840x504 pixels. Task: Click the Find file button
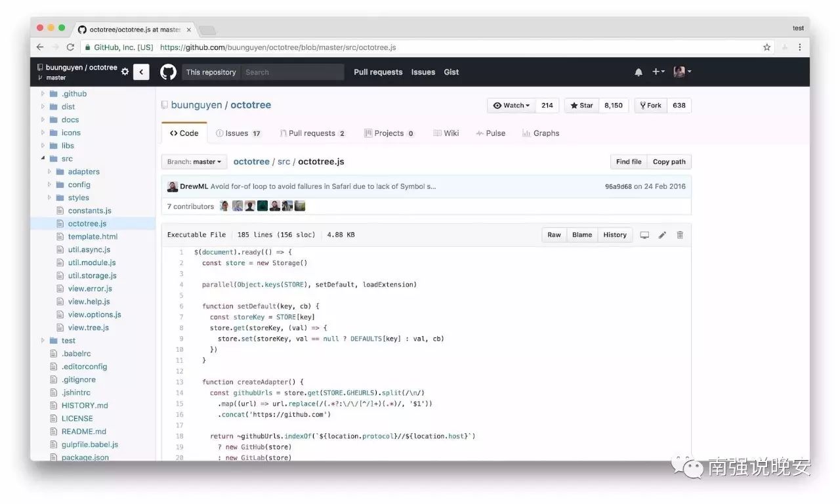click(x=629, y=161)
